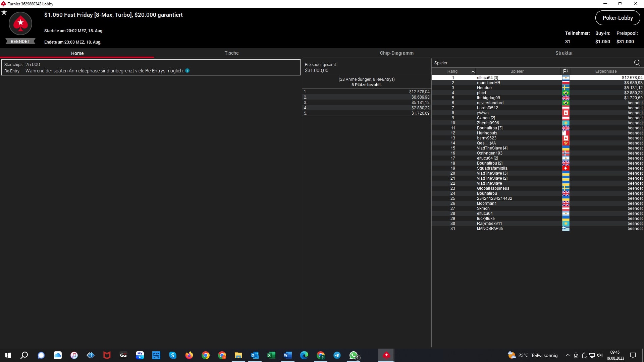Open GG poker app in taskbar
The width and height of the screenshot is (644, 362).
pyautogui.click(x=123, y=355)
